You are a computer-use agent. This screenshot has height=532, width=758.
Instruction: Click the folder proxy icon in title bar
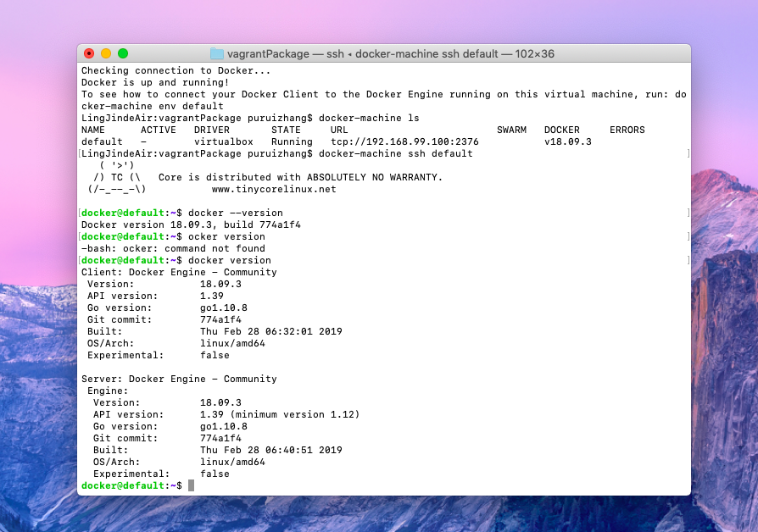(217, 53)
